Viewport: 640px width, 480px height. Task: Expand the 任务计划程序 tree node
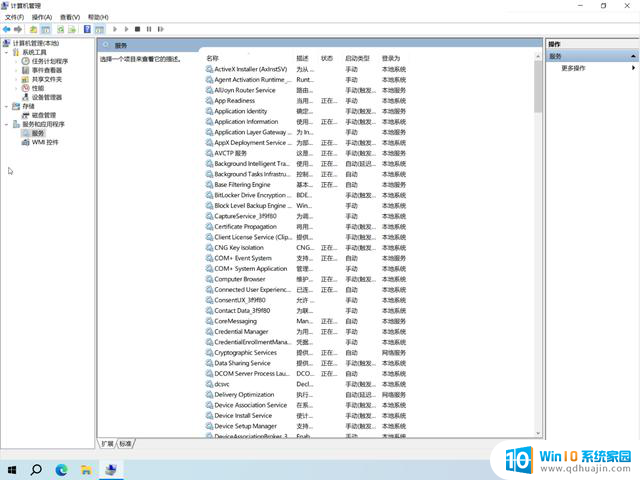pyautogui.click(x=16, y=62)
